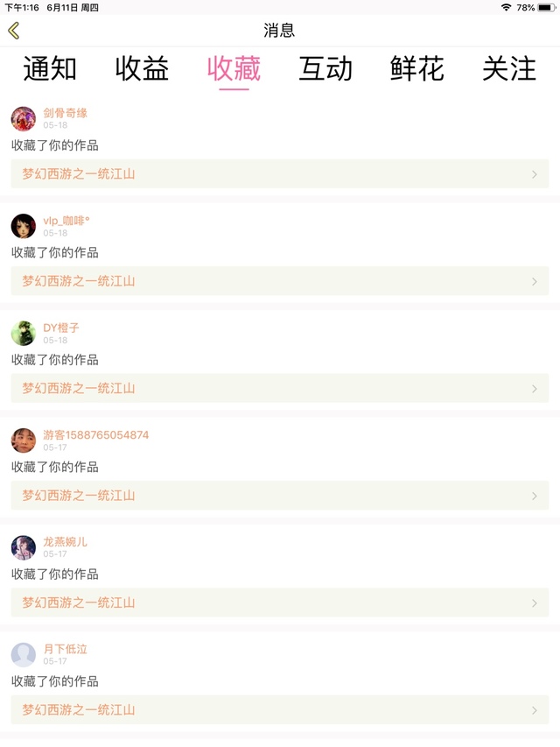Tap the Wi-Fi status icon
560x747 pixels.
tap(506, 7)
